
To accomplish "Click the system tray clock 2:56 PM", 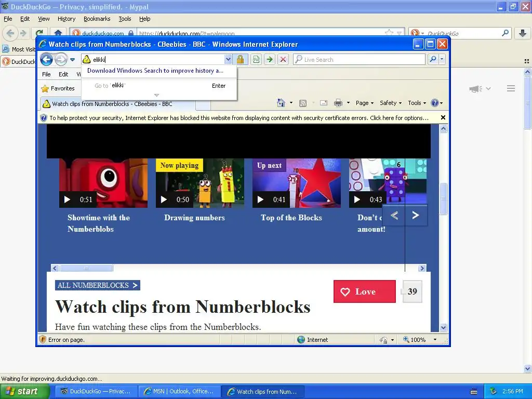I will click(x=512, y=392).
